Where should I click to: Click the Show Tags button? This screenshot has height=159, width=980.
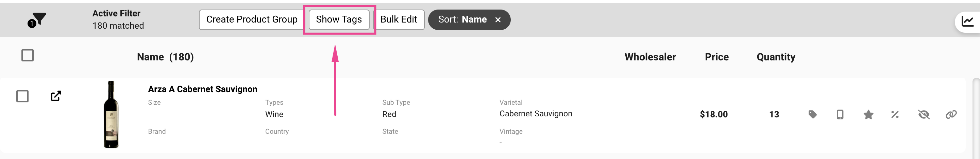pos(339,20)
